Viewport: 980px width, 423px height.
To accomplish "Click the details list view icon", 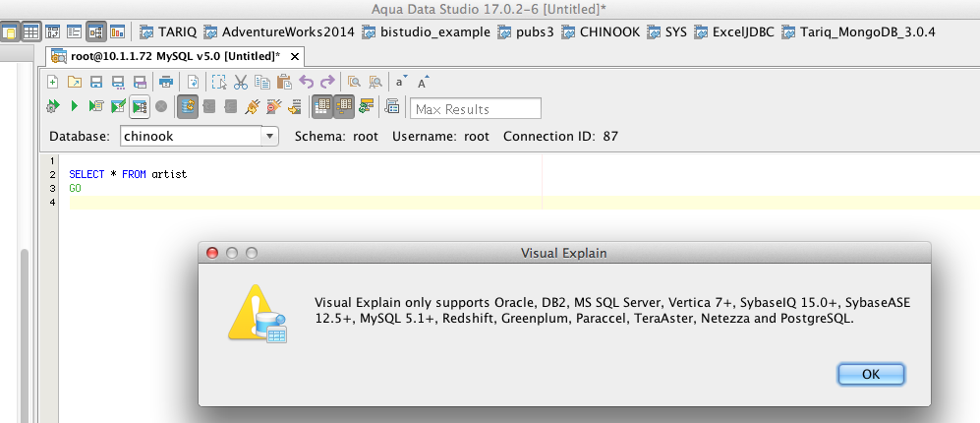I will (74, 31).
